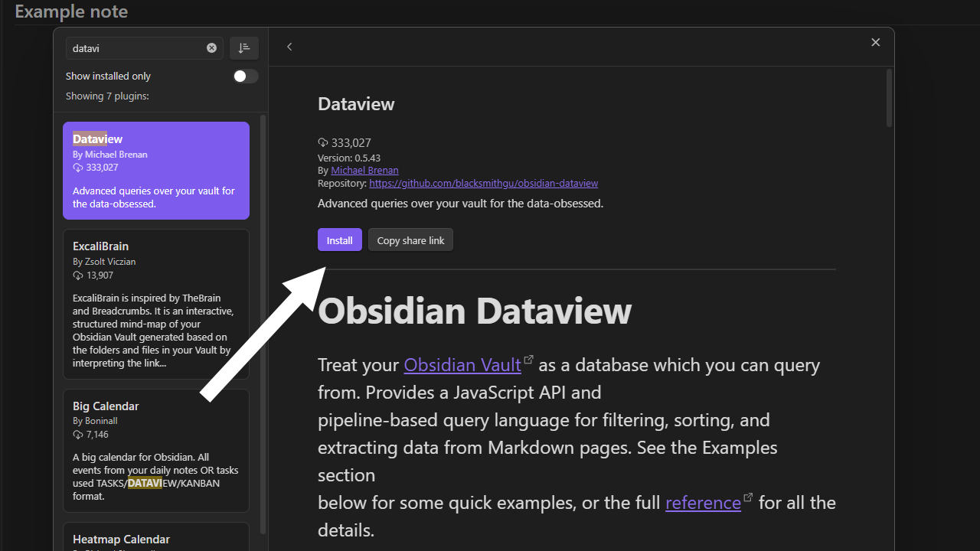Click the external link icon on Obsidian Vault
The width and height of the screenshot is (980, 551).
[528, 358]
